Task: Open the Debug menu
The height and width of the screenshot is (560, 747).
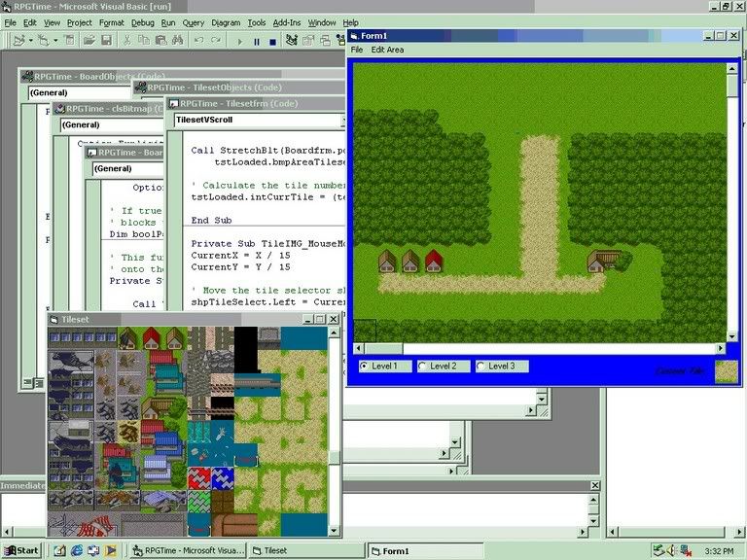Action: click(142, 22)
